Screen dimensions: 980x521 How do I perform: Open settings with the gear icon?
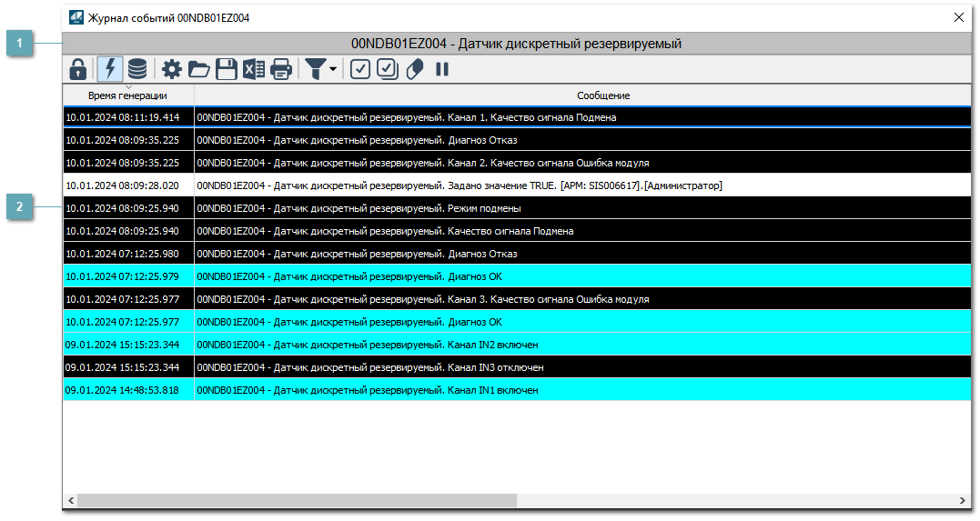(172, 69)
